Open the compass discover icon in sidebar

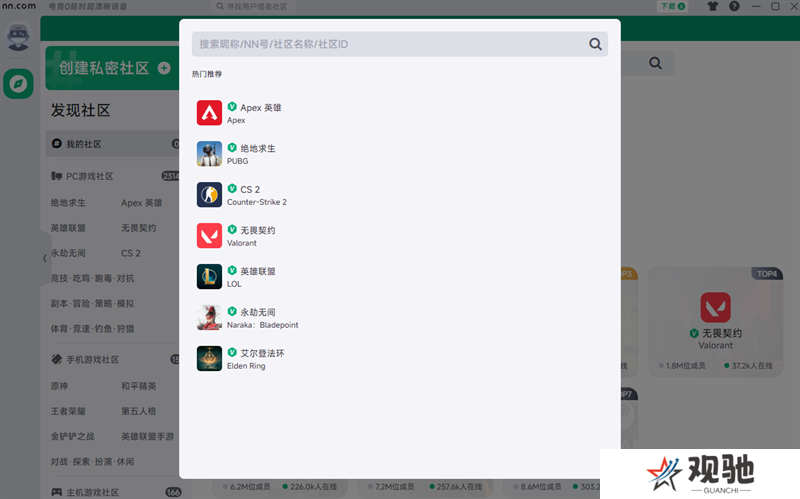18,83
